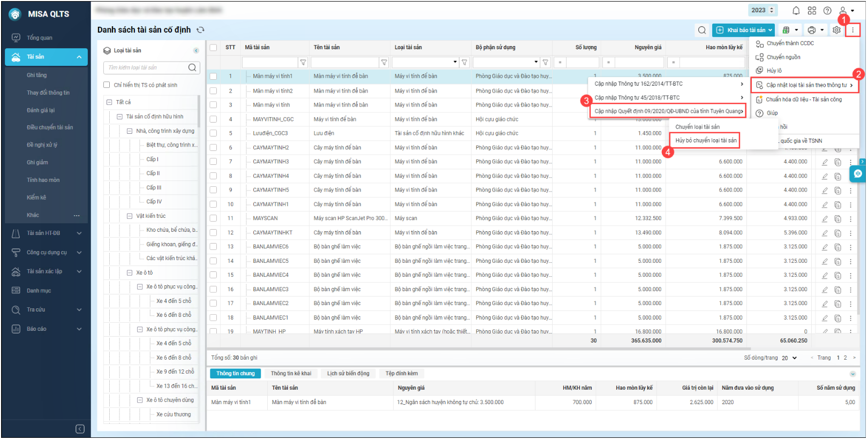Click the help question mark icon
Image resolution: width=868 pixels, height=440 pixels.
point(827,11)
